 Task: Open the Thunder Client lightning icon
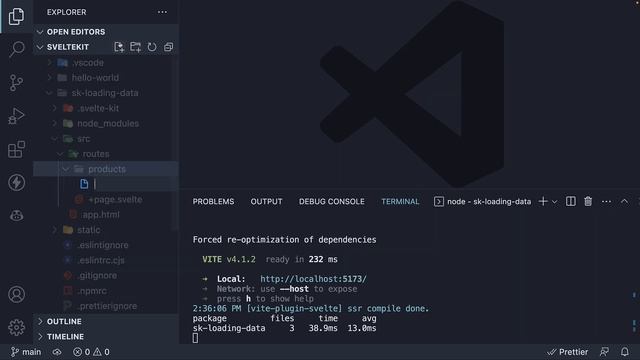click(x=16, y=182)
